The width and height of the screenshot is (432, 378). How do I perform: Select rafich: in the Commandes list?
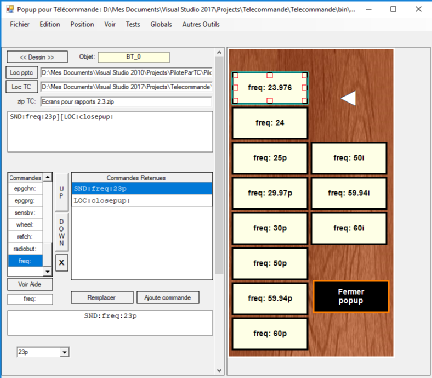[x=25, y=237]
